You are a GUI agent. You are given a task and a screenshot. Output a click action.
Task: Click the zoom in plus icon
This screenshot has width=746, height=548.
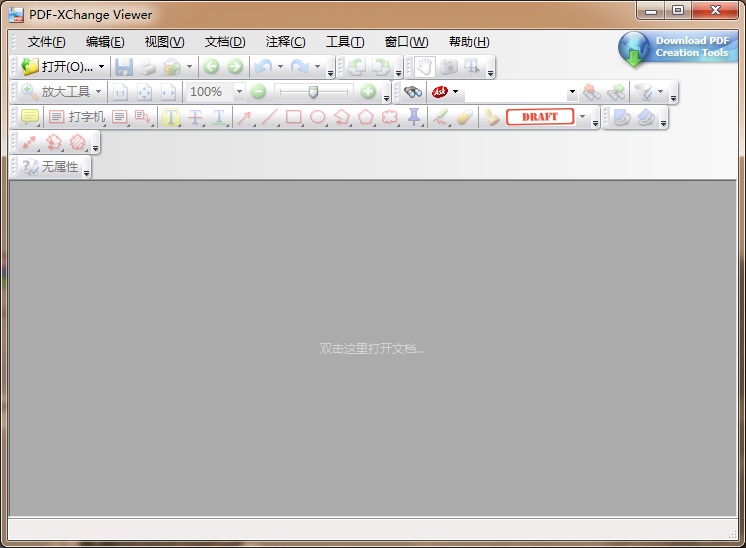[368, 92]
